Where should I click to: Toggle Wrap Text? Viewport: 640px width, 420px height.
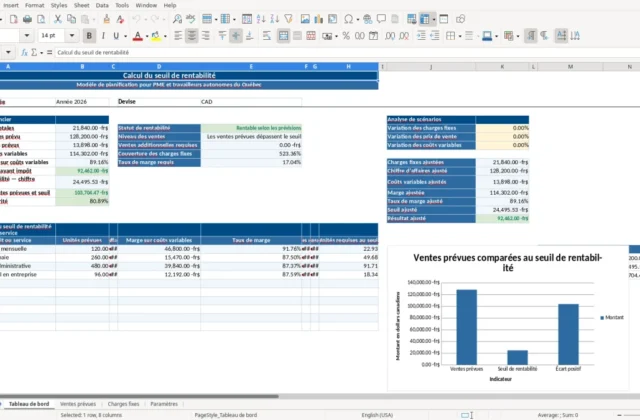click(x=267, y=36)
